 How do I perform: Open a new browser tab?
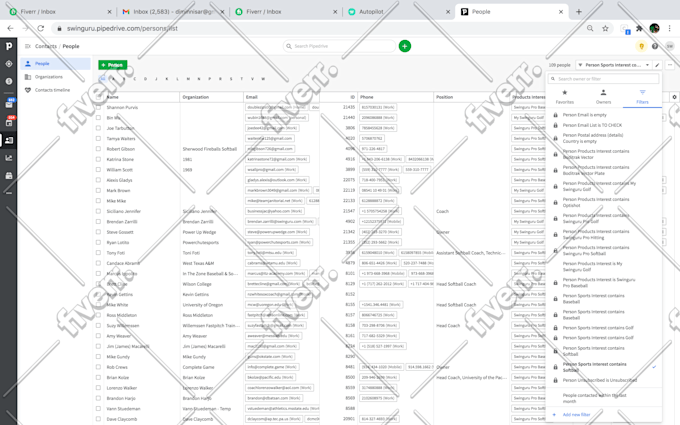[579, 12]
